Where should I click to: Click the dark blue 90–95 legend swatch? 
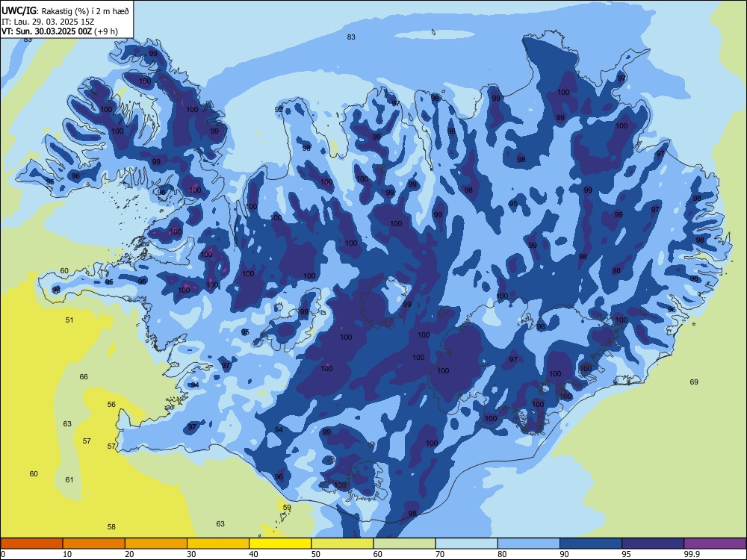pos(591,544)
